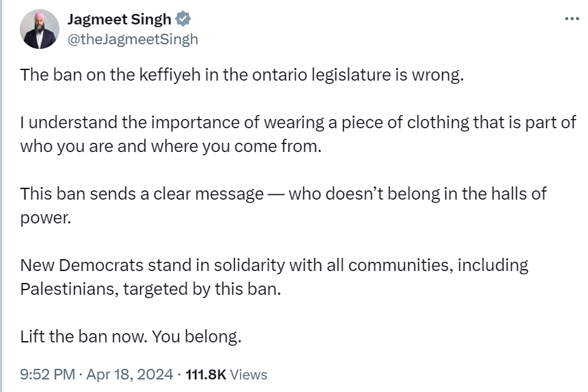Viewport: 588px width, 392px height.
Task: Click the line 'who you are and where you come from'
Action: tap(171, 146)
